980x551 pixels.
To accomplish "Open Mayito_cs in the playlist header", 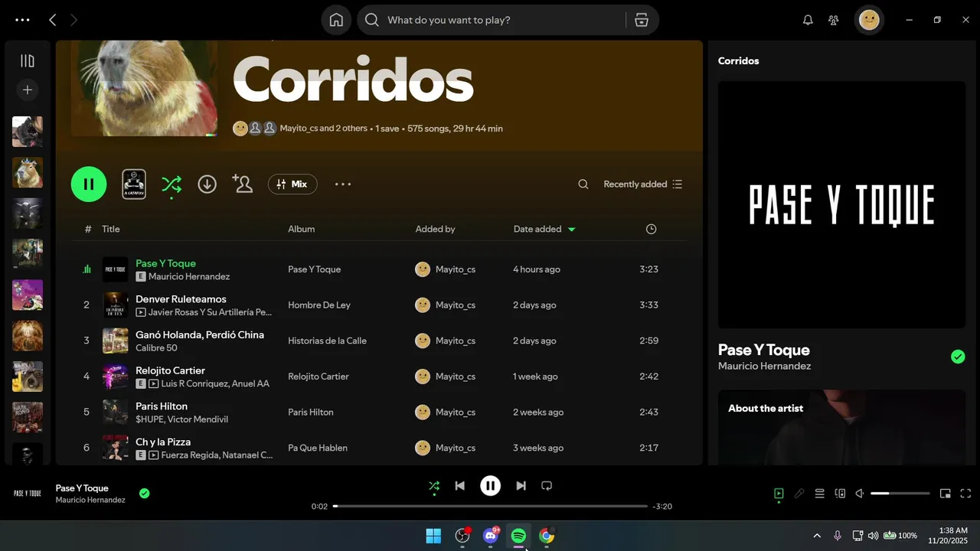I will [299, 129].
